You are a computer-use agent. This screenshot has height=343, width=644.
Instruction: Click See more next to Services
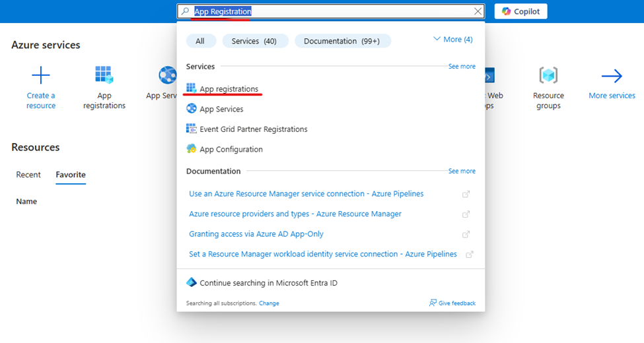click(462, 67)
